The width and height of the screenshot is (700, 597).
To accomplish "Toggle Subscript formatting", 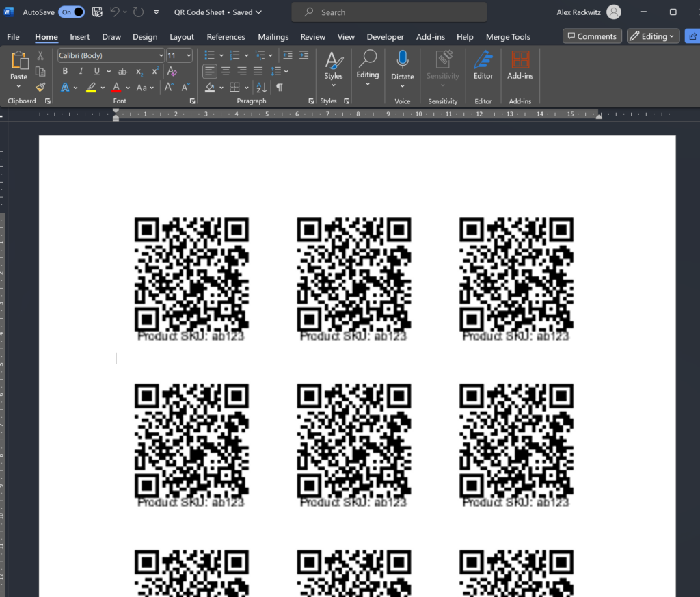I will [x=139, y=71].
